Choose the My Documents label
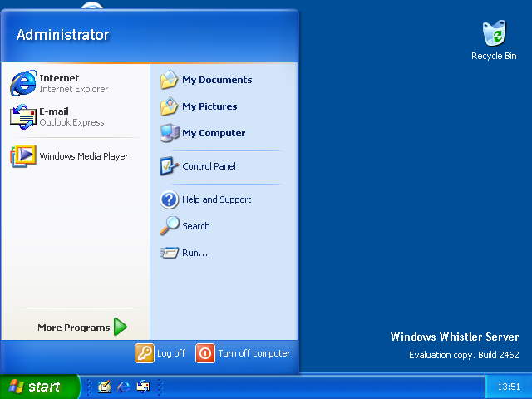This screenshot has height=399, width=532. coord(217,80)
